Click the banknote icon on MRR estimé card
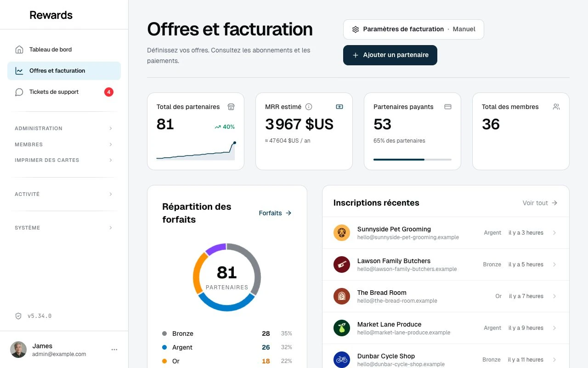 pyautogui.click(x=339, y=107)
